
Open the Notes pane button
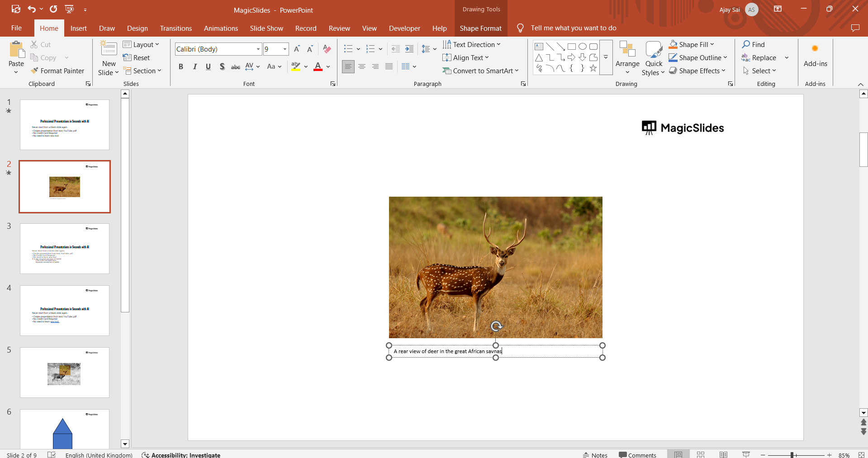coord(595,455)
